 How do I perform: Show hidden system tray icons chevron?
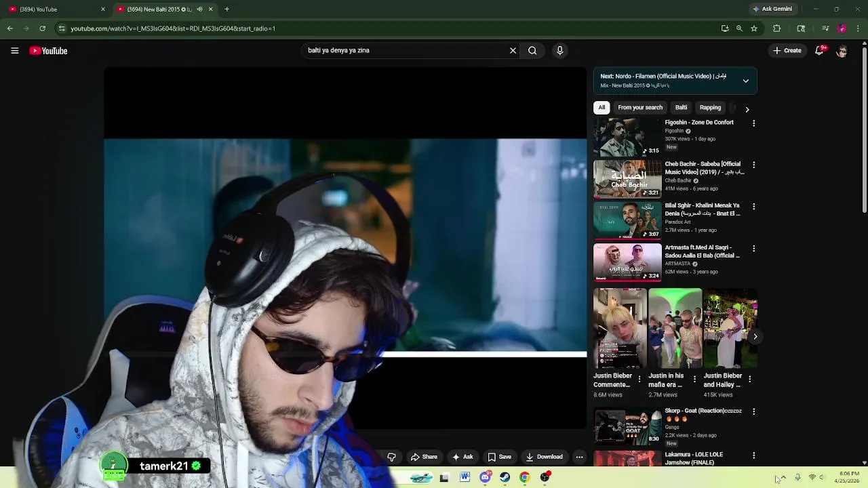(x=783, y=477)
